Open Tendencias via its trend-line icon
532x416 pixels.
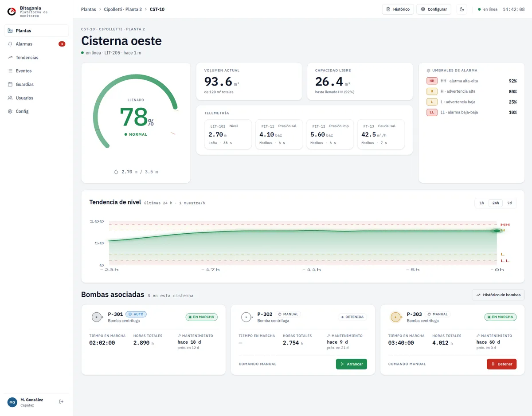[x=10, y=58]
